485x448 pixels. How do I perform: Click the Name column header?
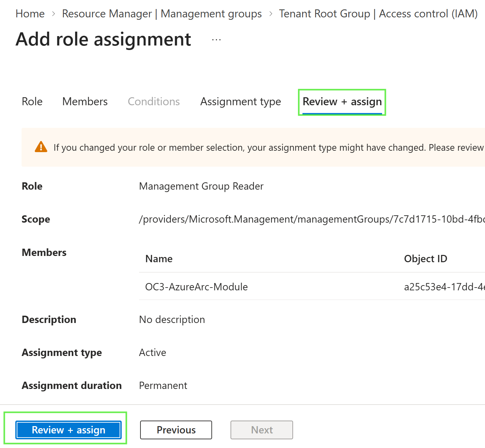(x=159, y=259)
